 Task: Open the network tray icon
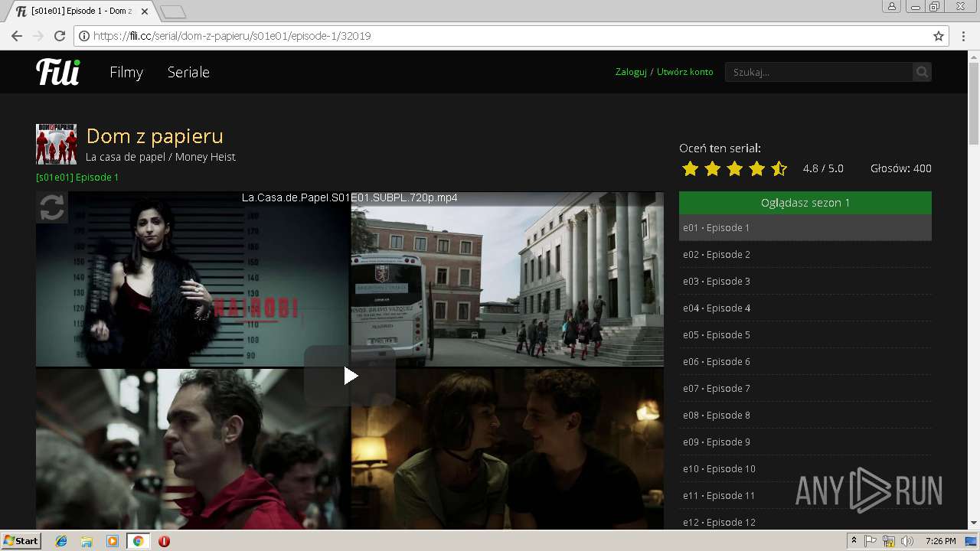[889, 541]
